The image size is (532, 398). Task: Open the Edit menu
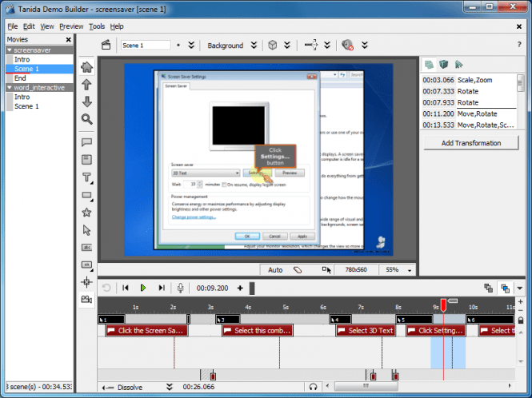[x=29, y=26]
